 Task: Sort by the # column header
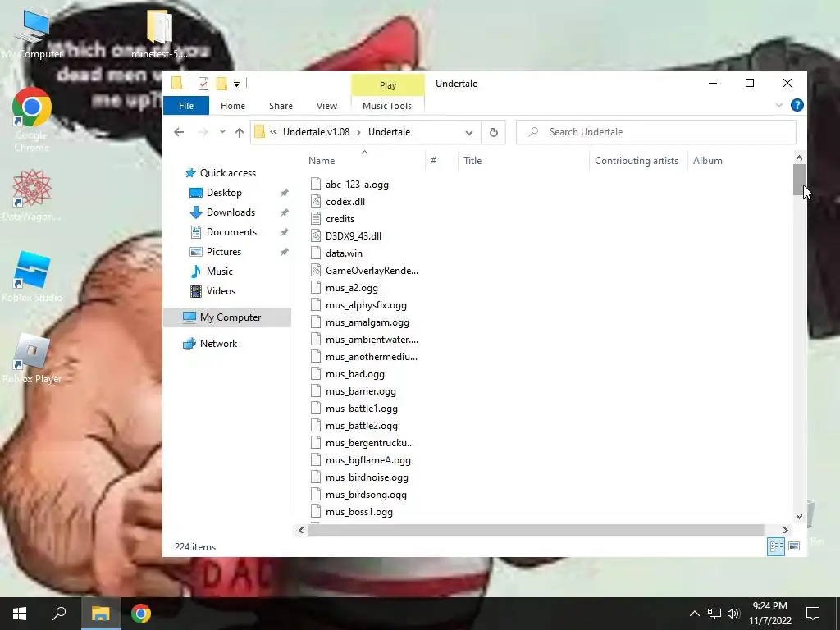433,161
